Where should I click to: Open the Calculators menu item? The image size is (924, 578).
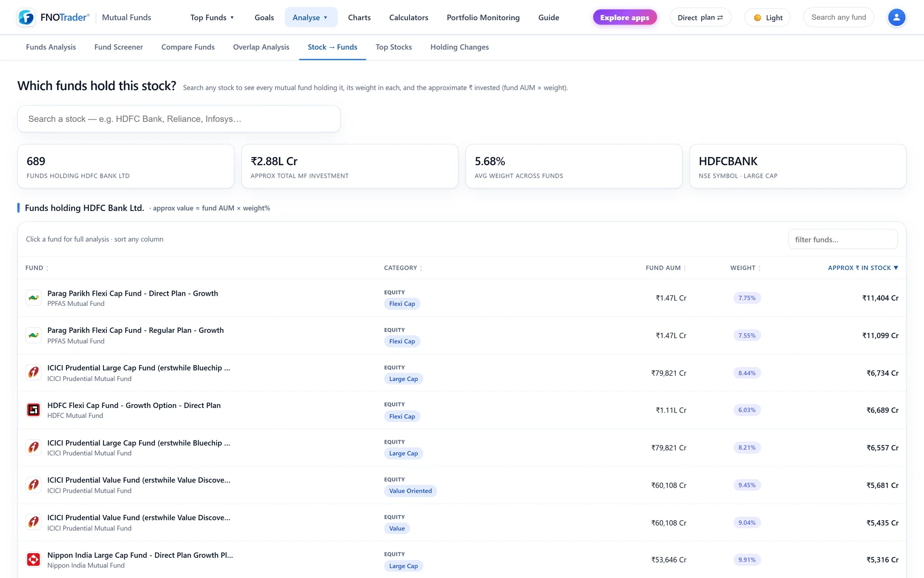(409, 17)
